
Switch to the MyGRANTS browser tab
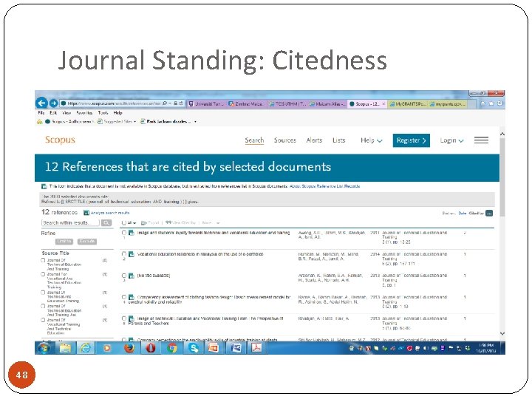407,104
